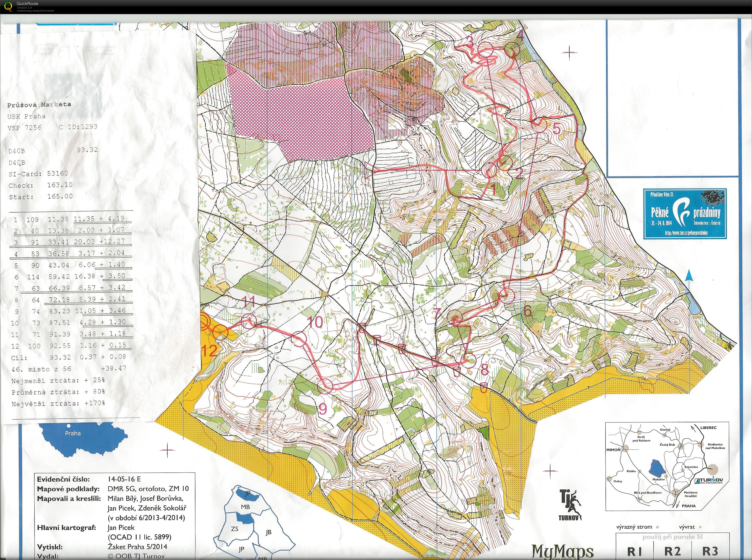This screenshot has width=752, height=560.
Task: Click the TJ Turnov club logo
Action: (x=570, y=505)
